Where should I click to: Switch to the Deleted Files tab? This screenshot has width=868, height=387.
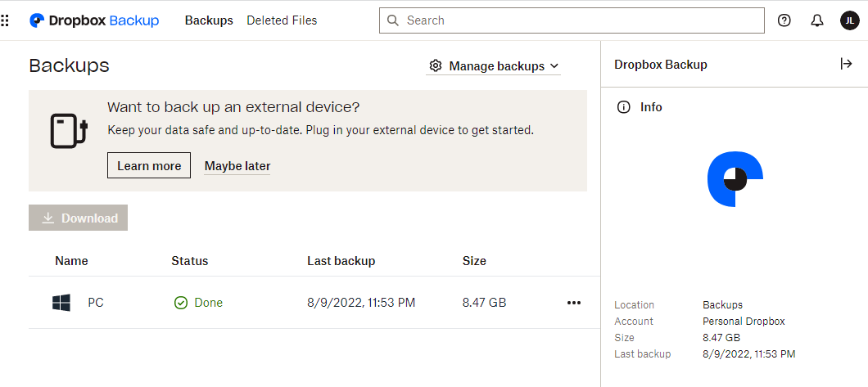click(282, 20)
